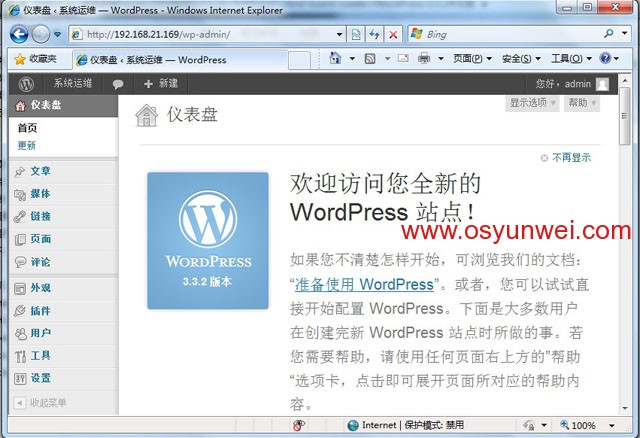640x438 pixels.
Task: Open the recent pages history dropdown
Action: point(58,35)
